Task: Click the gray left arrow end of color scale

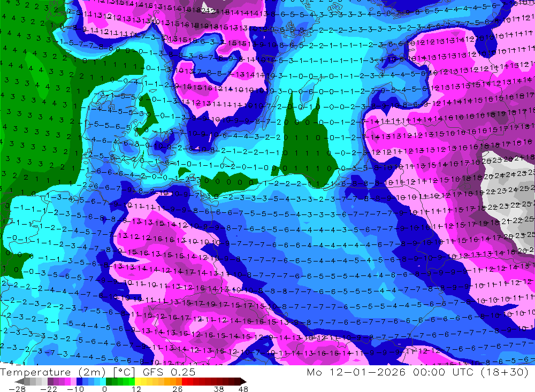Action: (19, 382)
